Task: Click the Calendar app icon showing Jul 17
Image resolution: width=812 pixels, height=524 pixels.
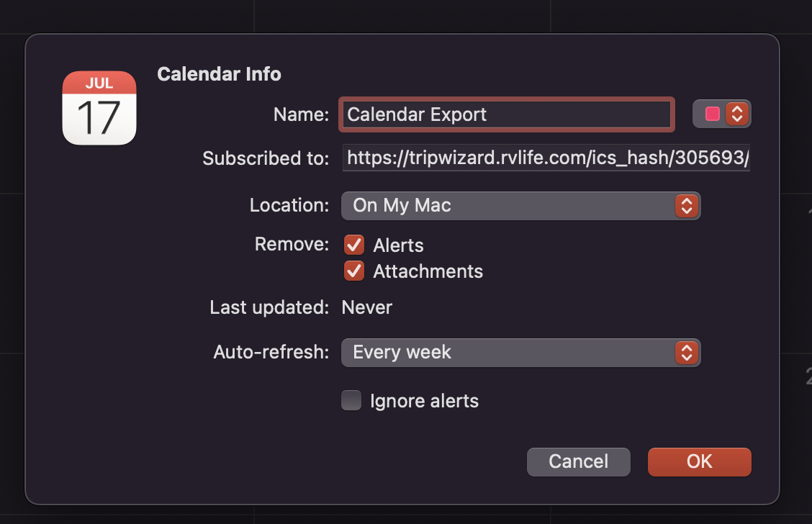Action: 99,108
